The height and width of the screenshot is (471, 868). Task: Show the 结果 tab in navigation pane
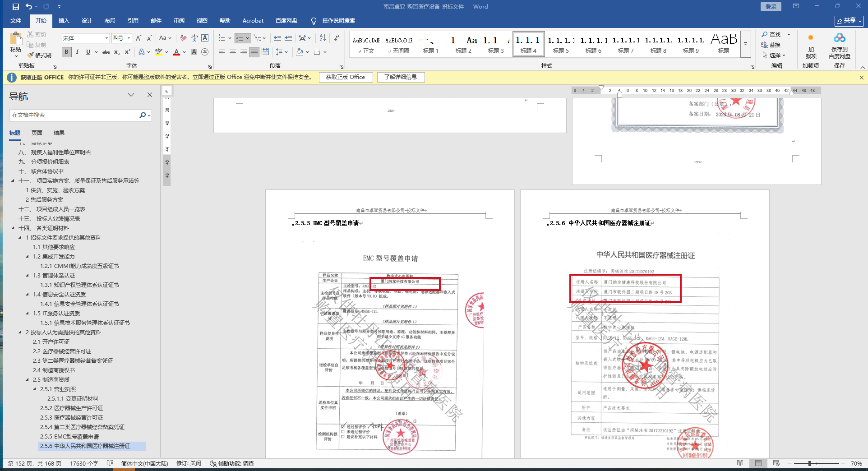point(59,133)
